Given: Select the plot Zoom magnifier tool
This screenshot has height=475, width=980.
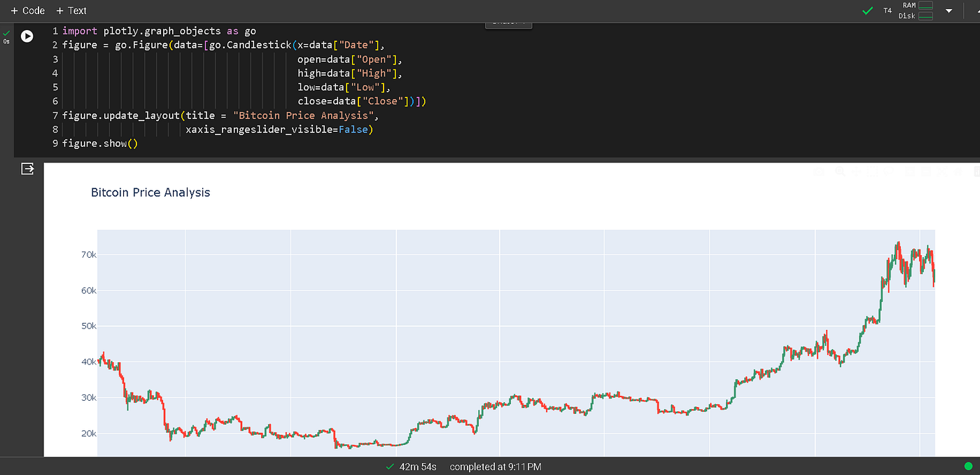Looking at the screenshot, I should pos(840,172).
